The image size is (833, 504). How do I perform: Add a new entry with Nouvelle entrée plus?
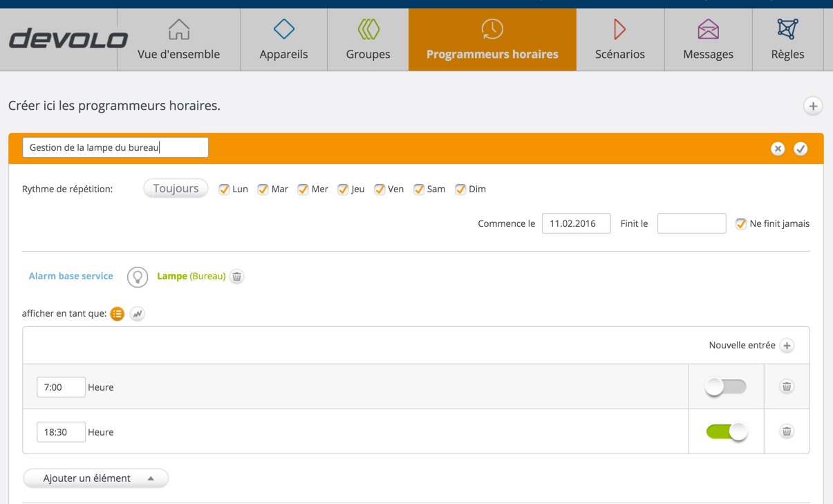click(x=787, y=346)
